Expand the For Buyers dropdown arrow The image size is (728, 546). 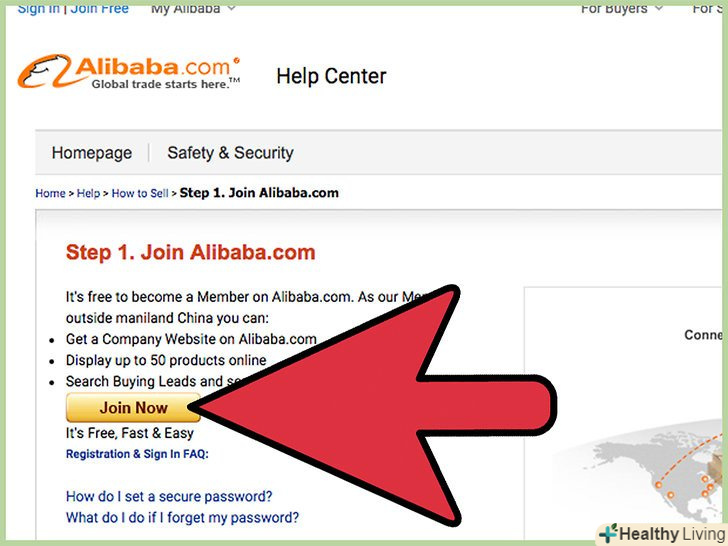(x=658, y=8)
